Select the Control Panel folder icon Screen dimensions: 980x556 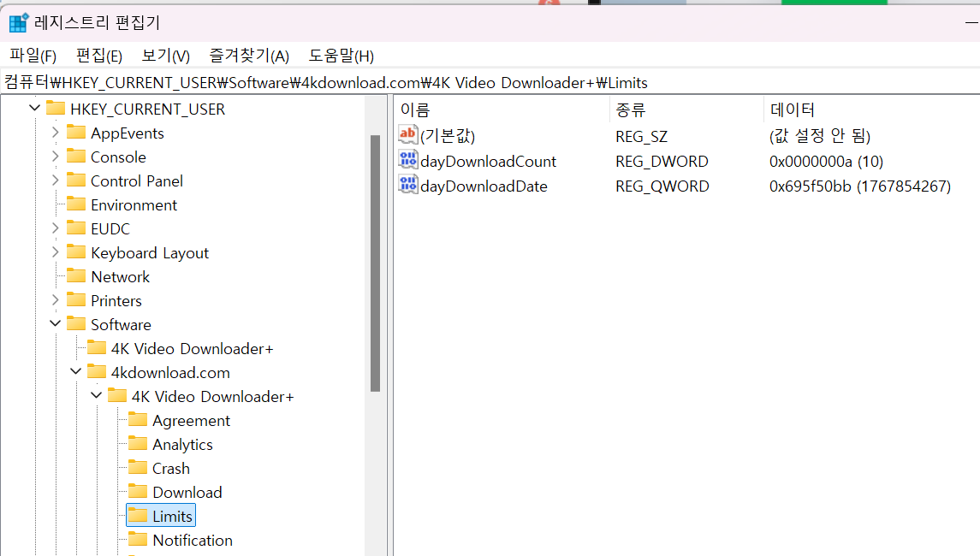pos(76,180)
